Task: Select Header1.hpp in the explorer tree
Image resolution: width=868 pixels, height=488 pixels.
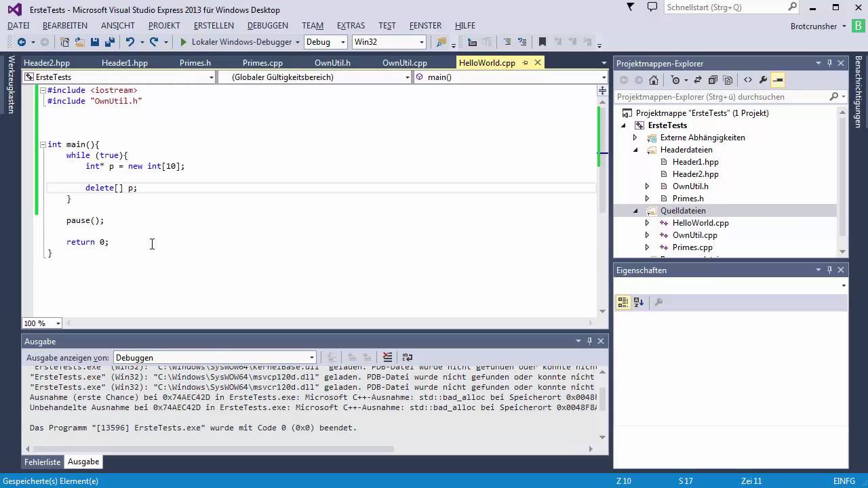Action: (695, 162)
